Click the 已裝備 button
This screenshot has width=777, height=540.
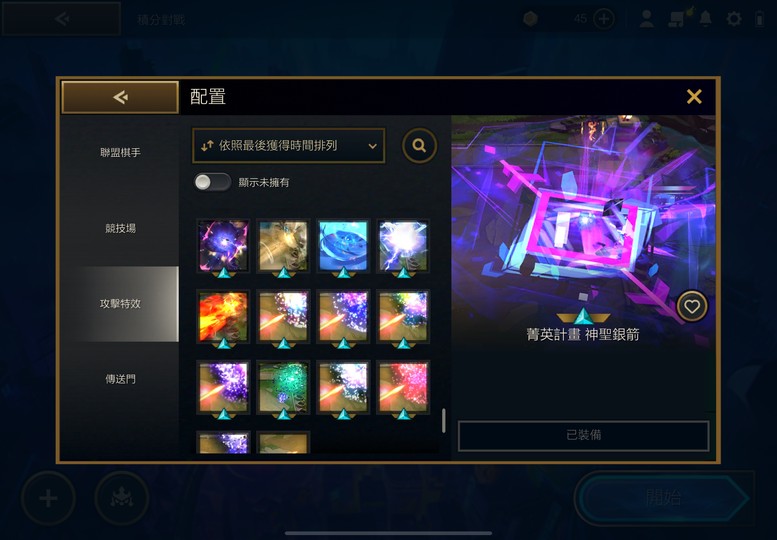(583, 435)
